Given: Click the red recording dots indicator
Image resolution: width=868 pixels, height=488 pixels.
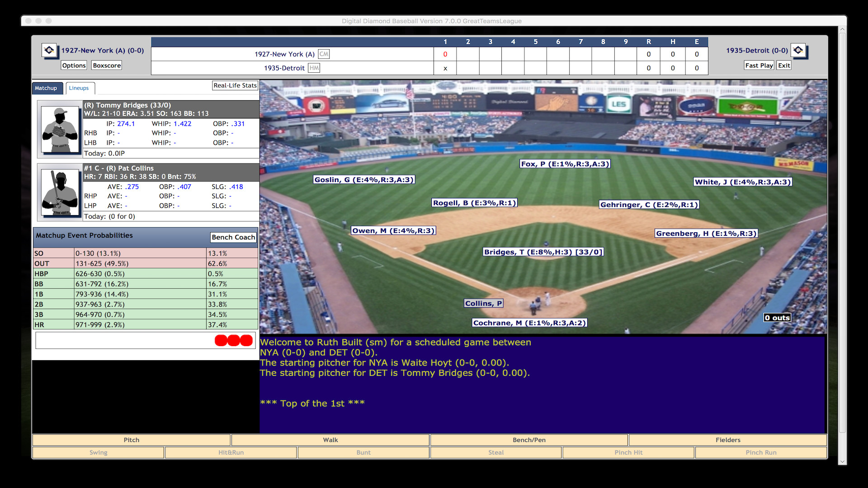Looking at the screenshot, I should 234,340.
